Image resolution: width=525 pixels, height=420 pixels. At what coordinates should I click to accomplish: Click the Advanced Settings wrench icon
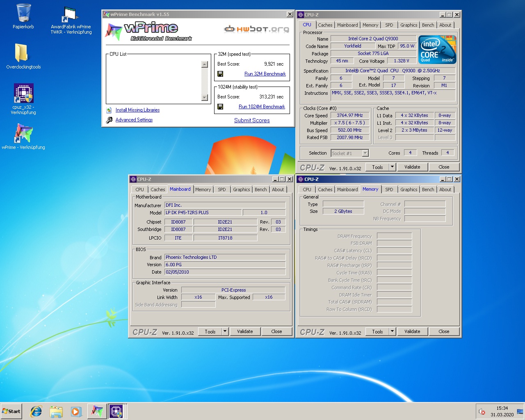[x=109, y=120]
